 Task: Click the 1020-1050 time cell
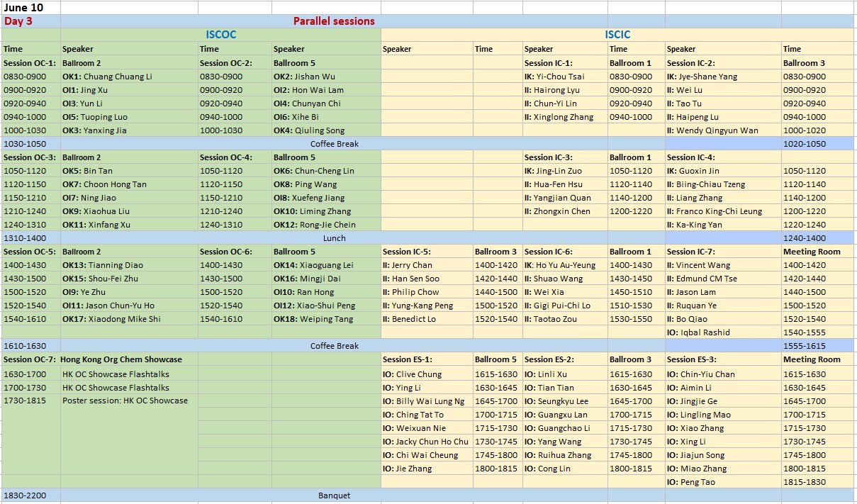pos(818,144)
